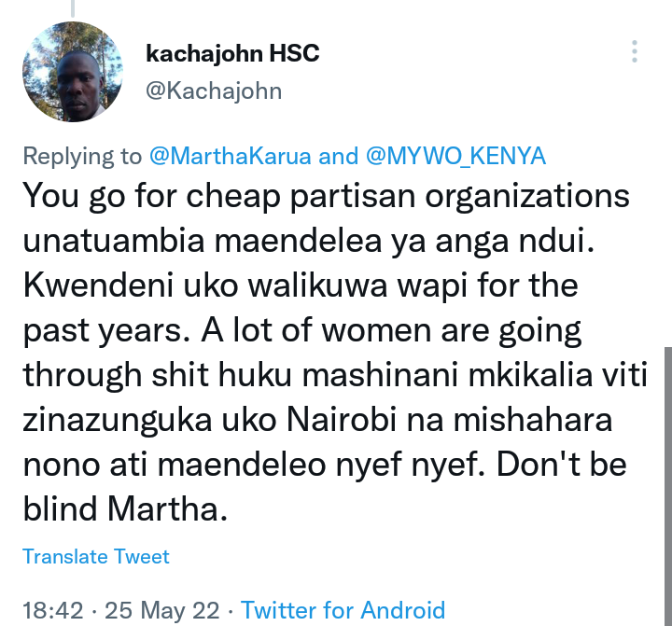
Task: Visit the @Kachajohn handle
Action: (214, 90)
